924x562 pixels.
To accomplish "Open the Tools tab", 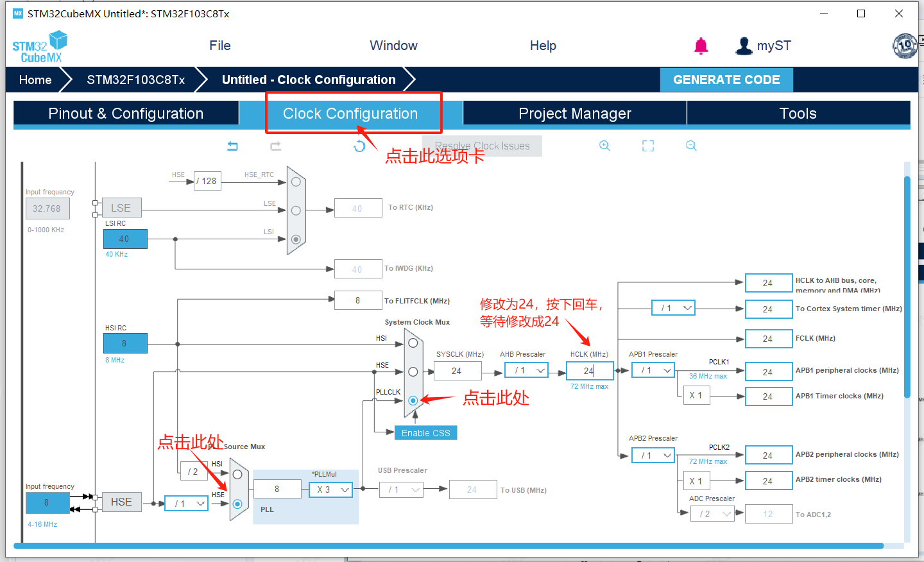I will pos(798,114).
